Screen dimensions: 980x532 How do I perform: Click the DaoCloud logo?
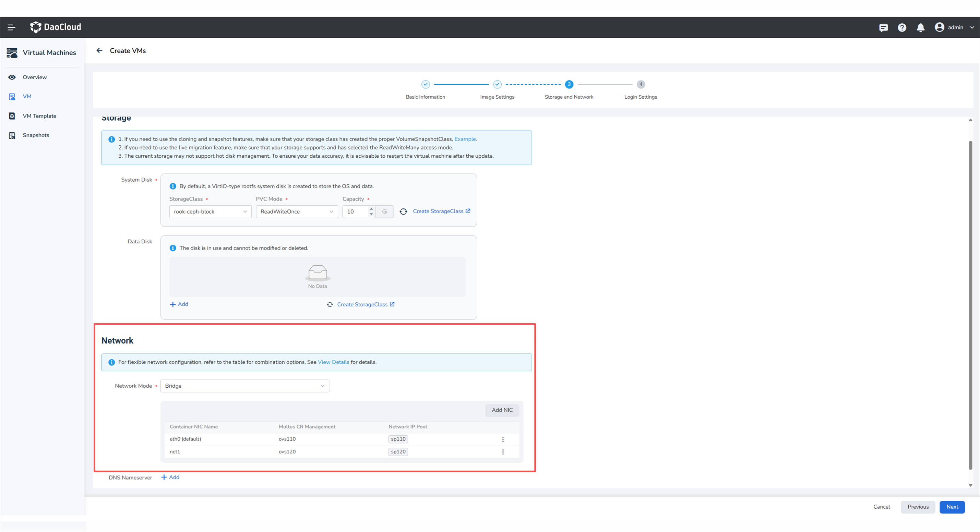(x=56, y=27)
